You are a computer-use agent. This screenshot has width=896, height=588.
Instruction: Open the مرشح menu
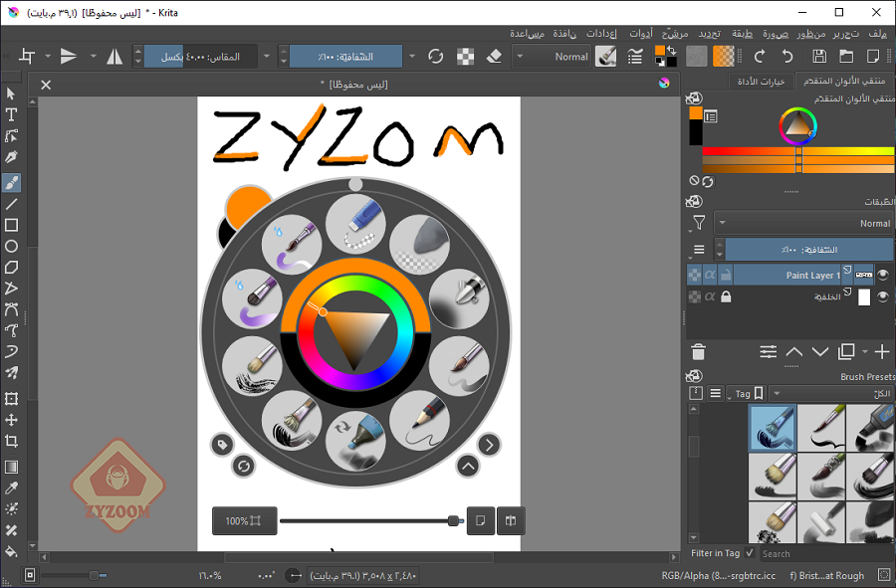pyautogui.click(x=675, y=34)
